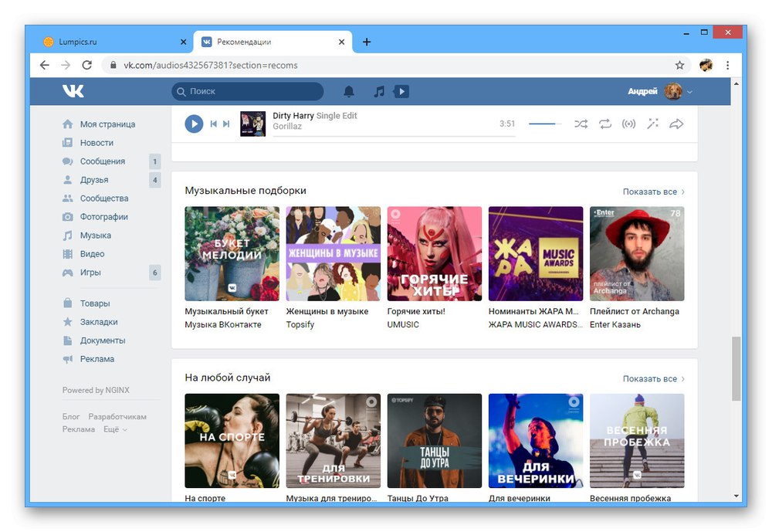This screenshot has height=532, width=772.
Task: Open На спорте playlist cover
Action: pyautogui.click(x=232, y=441)
